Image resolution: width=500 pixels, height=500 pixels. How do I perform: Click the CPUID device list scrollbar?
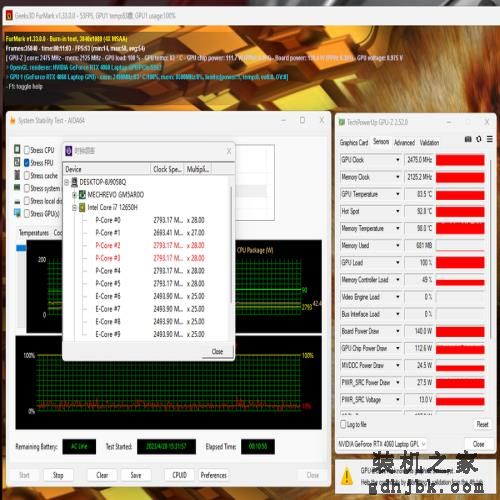(x=231, y=245)
